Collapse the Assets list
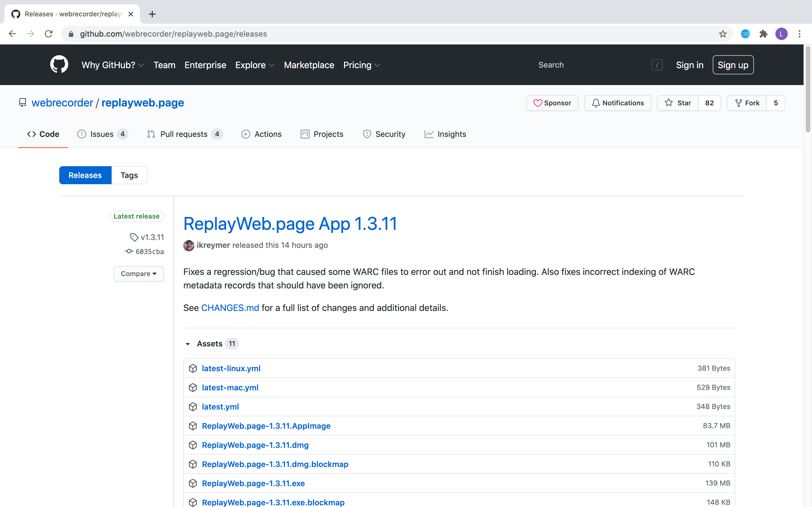The width and height of the screenshot is (812, 507). 188,344
